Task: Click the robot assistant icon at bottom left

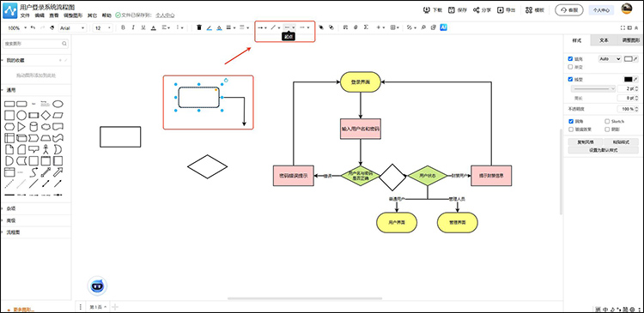Action: [97, 286]
